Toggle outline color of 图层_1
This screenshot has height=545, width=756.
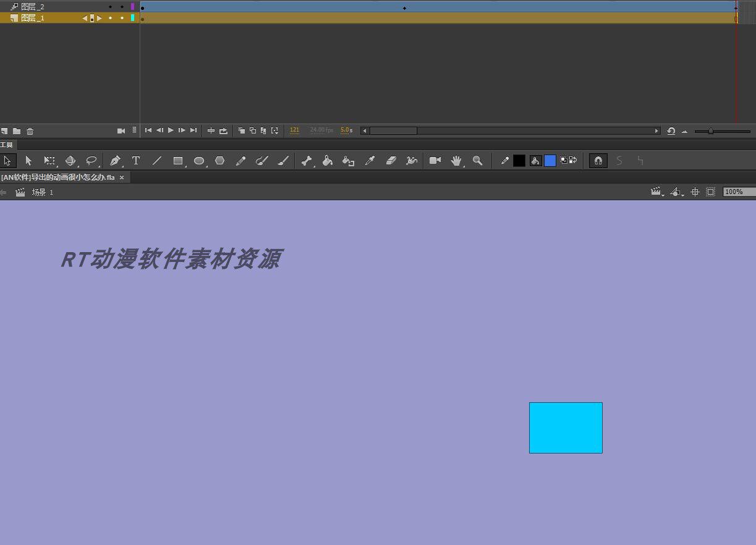(132, 18)
